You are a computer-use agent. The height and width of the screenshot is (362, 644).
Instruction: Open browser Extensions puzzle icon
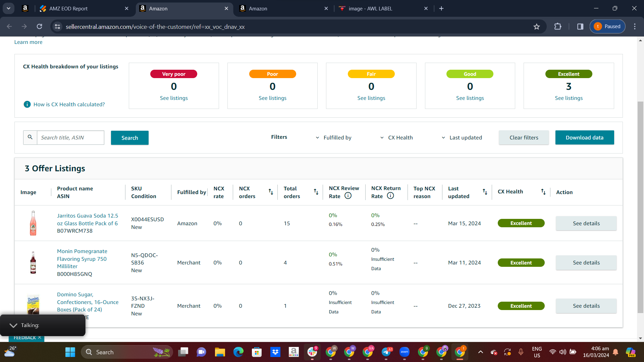558,26
